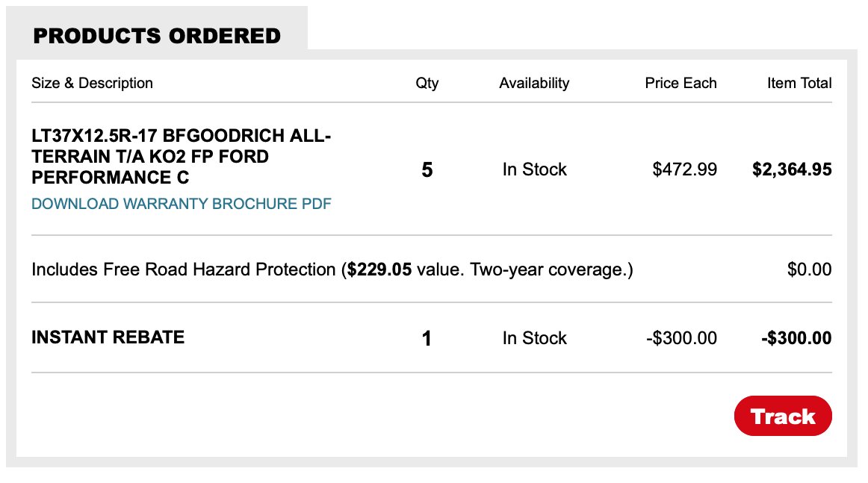Select the Products Ordered tab heading
The image size is (868, 483).
point(157,36)
